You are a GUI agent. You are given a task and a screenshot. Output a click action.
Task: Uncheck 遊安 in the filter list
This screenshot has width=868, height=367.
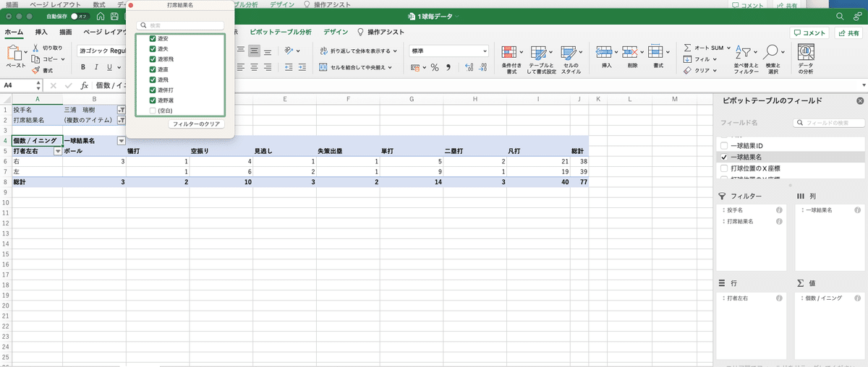point(153,38)
